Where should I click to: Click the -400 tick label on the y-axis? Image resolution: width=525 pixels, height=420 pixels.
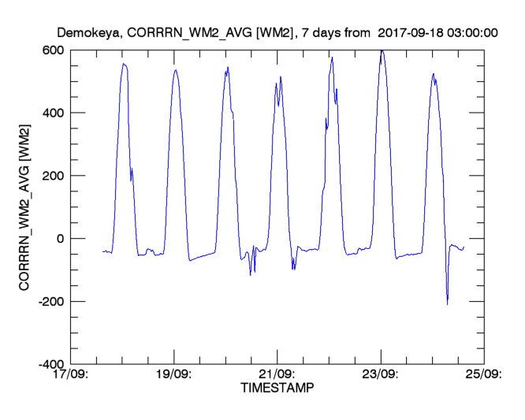point(50,365)
